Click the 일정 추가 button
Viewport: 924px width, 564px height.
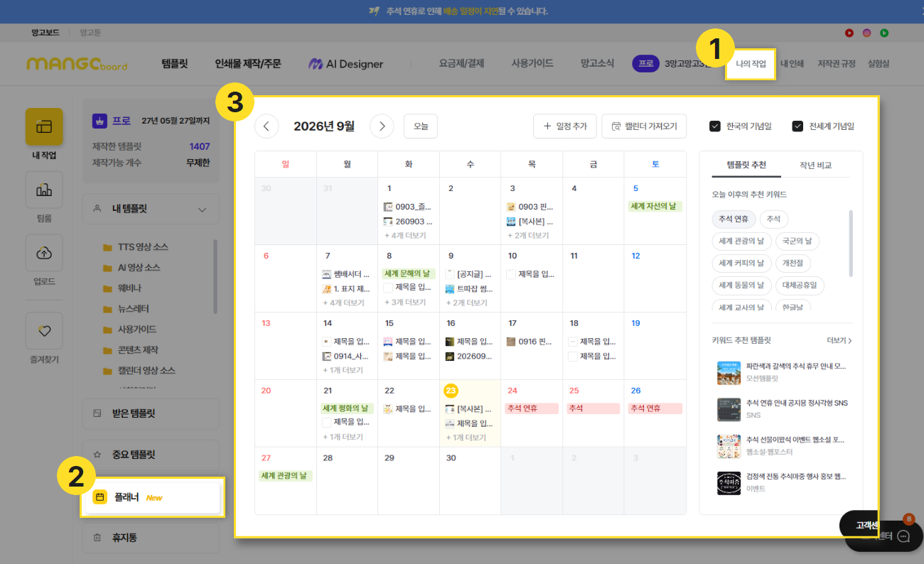tap(565, 126)
